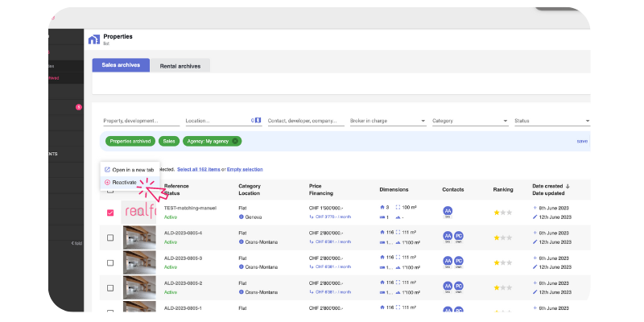The height and width of the screenshot is (322, 644).
Task: Click the Properties house icon in header
Action: 94,39
